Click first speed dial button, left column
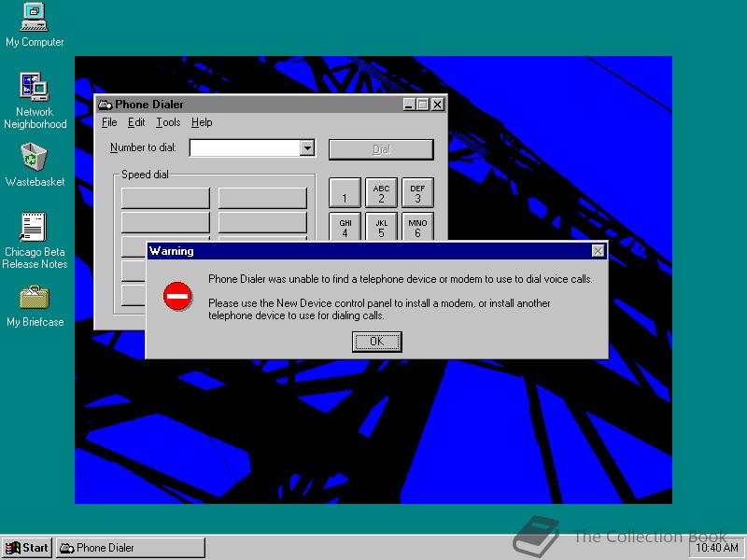 (x=165, y=198)
